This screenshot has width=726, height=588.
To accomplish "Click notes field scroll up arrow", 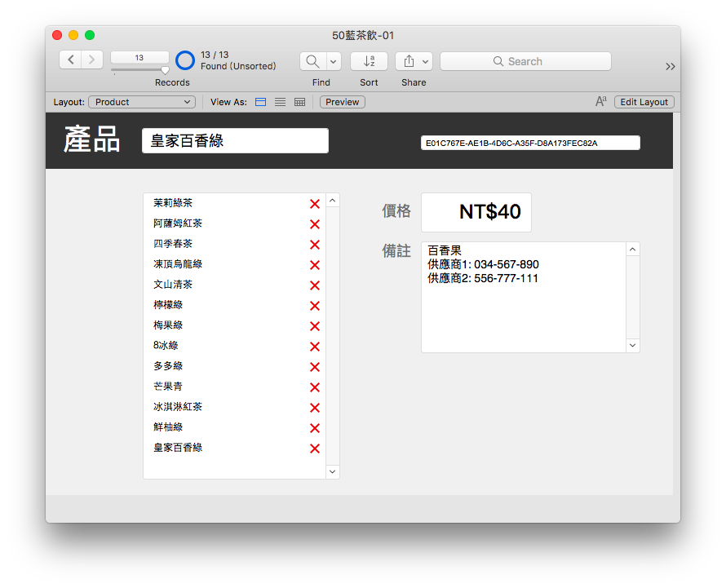I will 633,250.
